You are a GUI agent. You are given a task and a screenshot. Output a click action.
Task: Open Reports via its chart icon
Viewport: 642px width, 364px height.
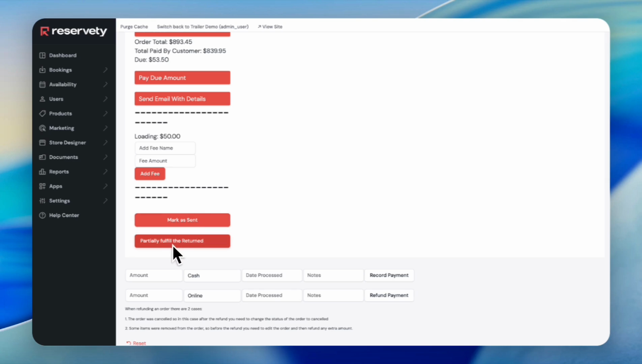tap(42, 172)
